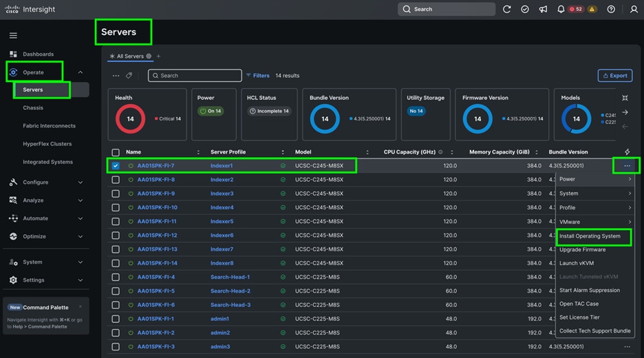
Task: Check the AA01SPK-FI-4 row checkbox
Action: [x=116, y=277]
